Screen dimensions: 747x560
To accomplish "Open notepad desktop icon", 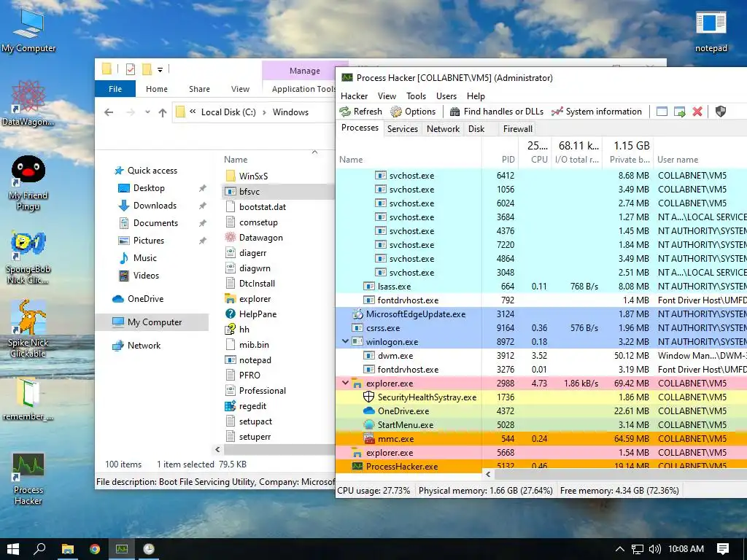I will (x=711, y=32).
